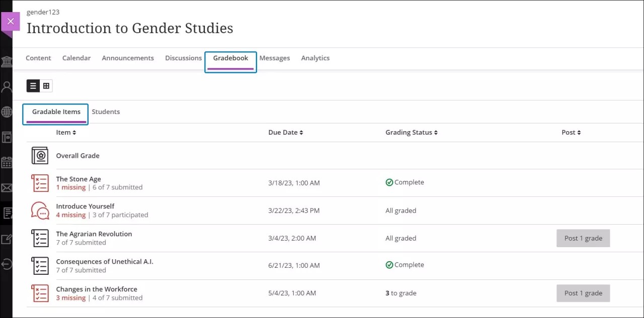Toggle the Gradable Items view
The height and width of the screenshot is (318, 644).
[55, 112]
